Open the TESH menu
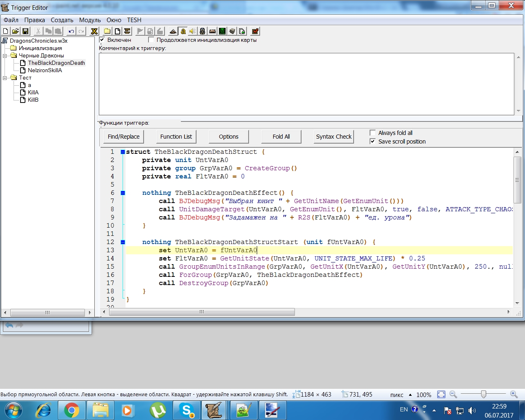This screenshot has height=420, width=525. (134, 20)
